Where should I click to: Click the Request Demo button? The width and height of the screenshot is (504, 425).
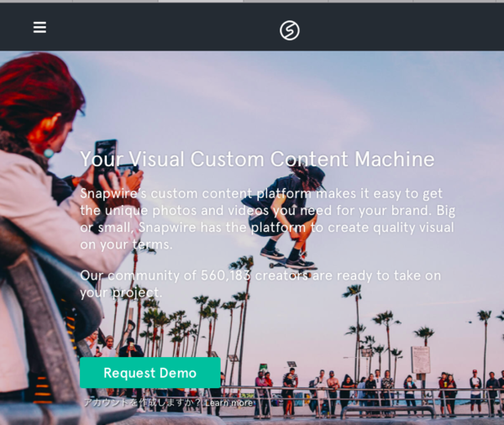point(150,373)
